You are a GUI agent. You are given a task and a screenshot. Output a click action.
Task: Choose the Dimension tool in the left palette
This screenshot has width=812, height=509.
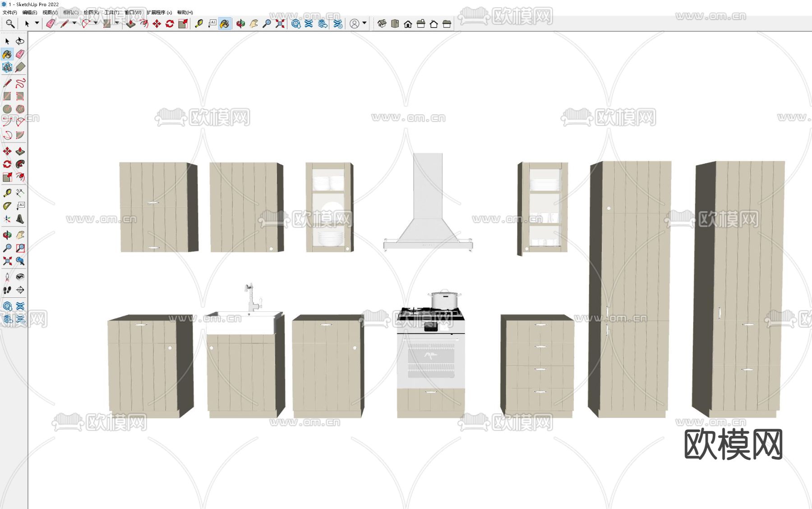[x=20, y=193]
